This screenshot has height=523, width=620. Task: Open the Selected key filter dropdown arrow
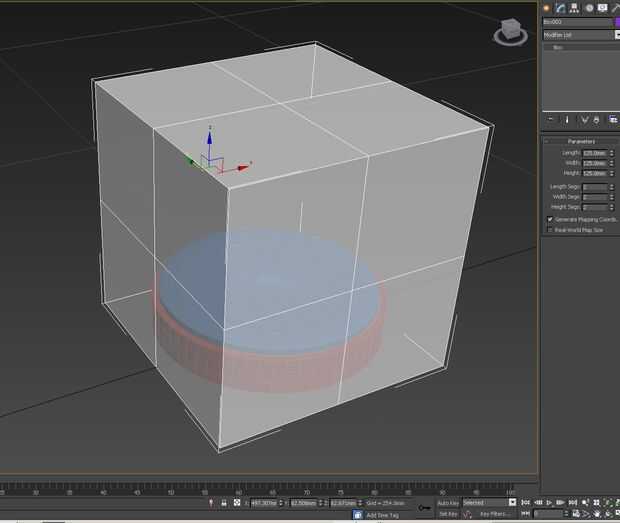coord(512,502)
